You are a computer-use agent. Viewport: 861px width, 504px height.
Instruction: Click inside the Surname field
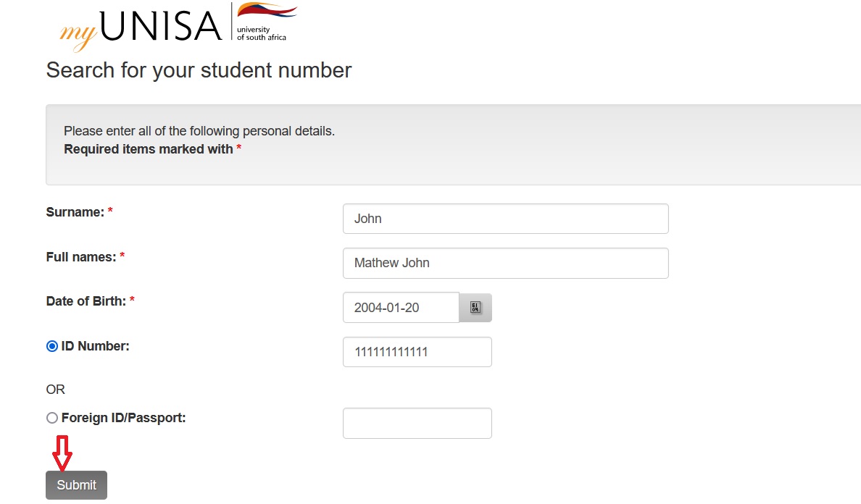[505, 219]
